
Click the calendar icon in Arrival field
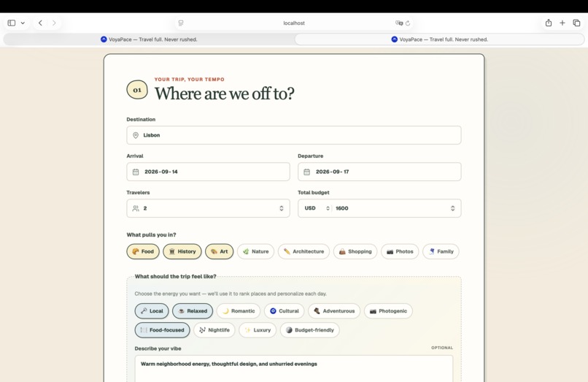tap(136, 172)
